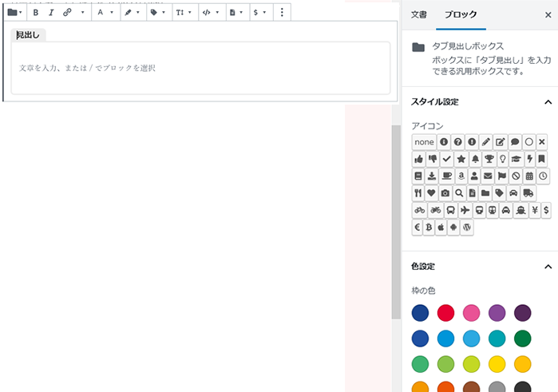Screen dimensions: 558x392
Task: Switch to the 文書 tab
Action: (x=419, y=14)
